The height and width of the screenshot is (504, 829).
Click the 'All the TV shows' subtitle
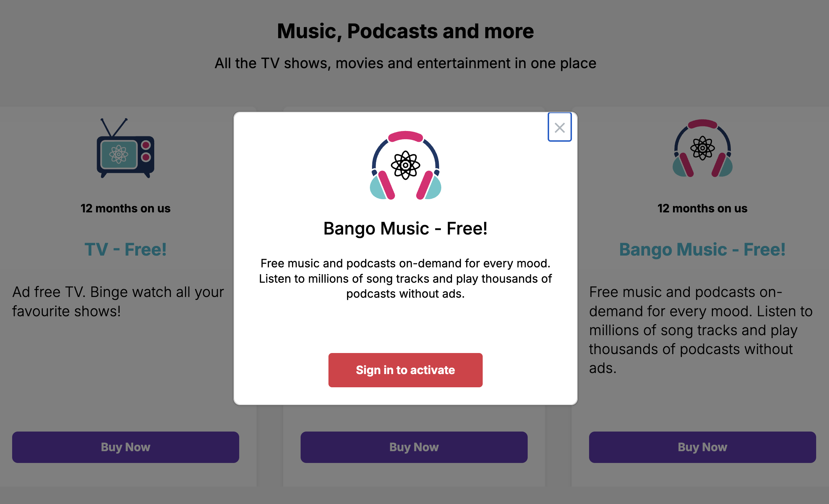point(405,63)
